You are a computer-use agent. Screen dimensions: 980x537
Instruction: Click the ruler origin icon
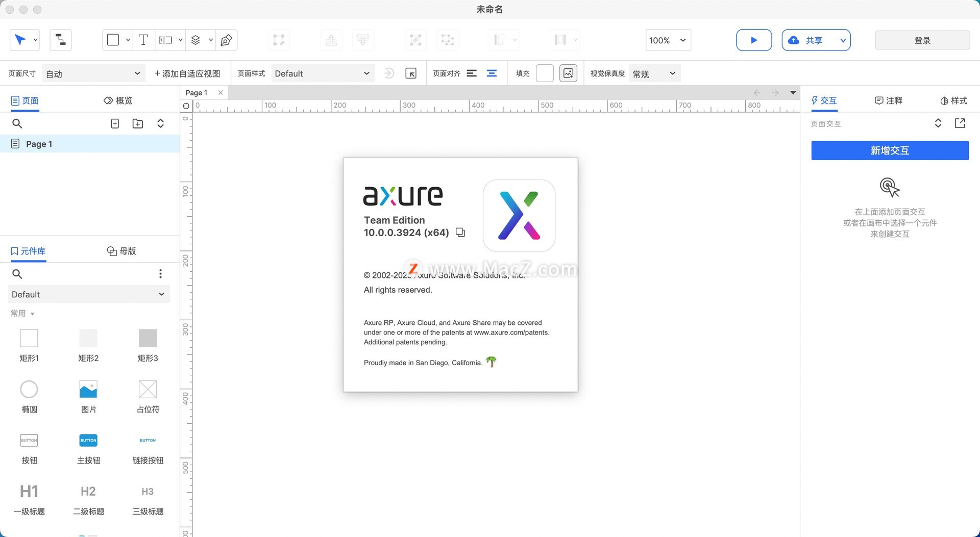point(186,106)
